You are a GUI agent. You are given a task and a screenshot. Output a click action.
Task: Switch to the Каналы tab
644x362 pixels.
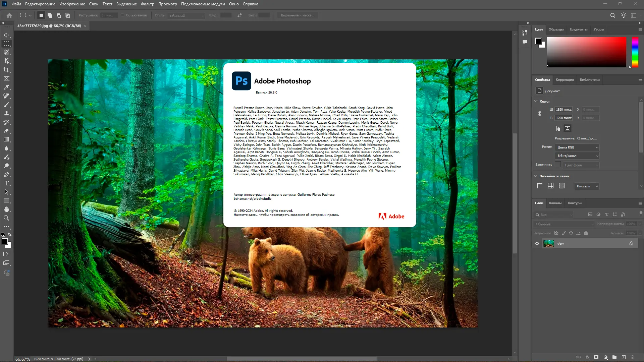[555, 203]
